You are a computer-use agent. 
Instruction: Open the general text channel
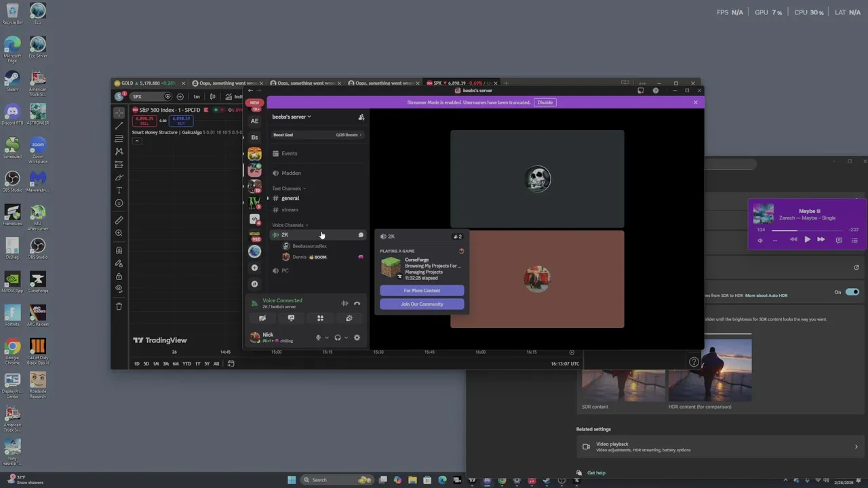[x=318, y=198]
